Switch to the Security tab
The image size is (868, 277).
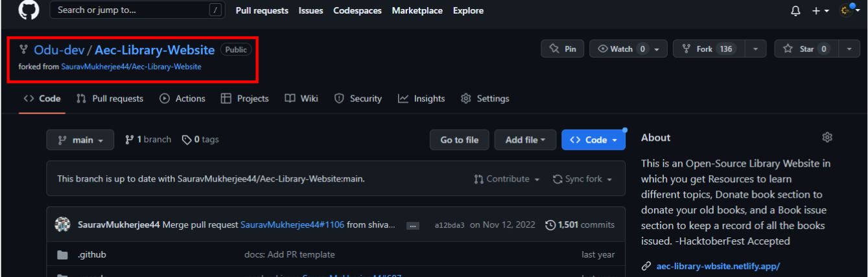tap(358, 99)
